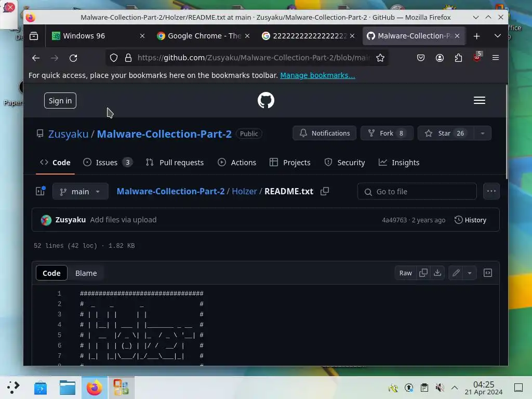
Task: Show hidden system tray icons
Action: pyautogui.click(x=455, y=388)
